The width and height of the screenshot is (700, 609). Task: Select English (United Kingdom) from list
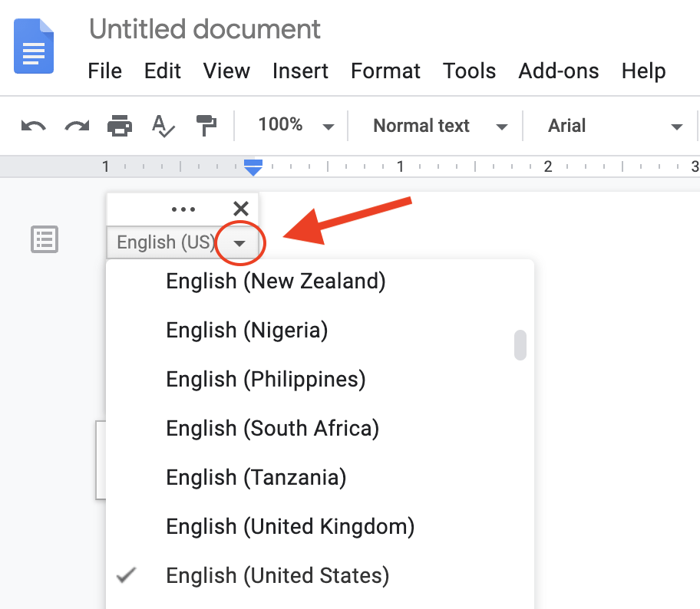pyautogui.click(x=290, y=526)
